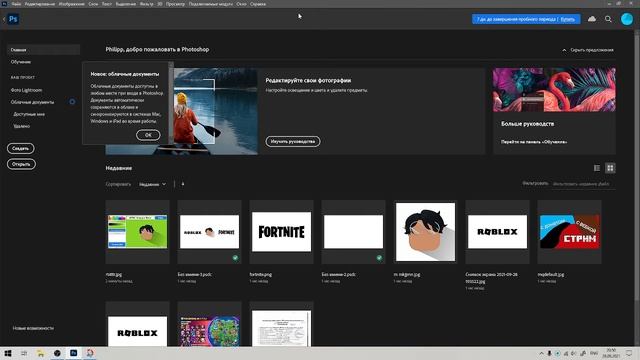Open the user account avatar

(627, 19)
